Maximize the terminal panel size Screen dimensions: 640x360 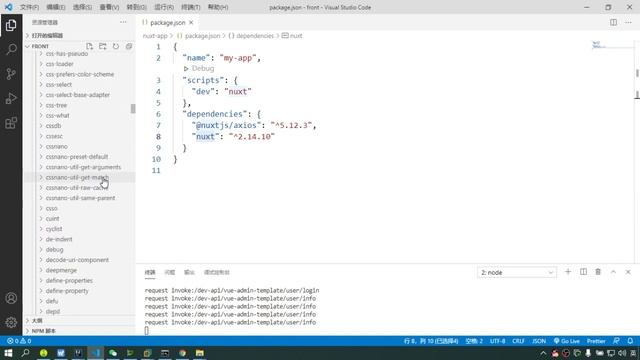coord(613,272)
